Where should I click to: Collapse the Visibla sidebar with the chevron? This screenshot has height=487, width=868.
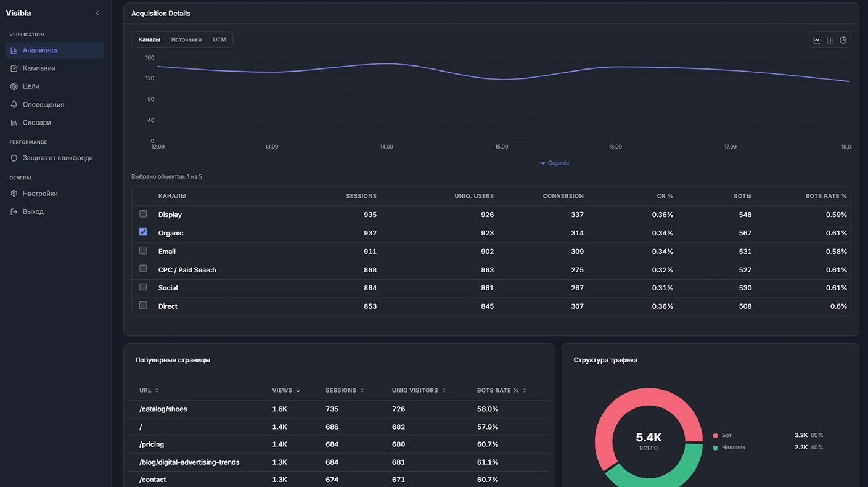click(x=97, y=14)
